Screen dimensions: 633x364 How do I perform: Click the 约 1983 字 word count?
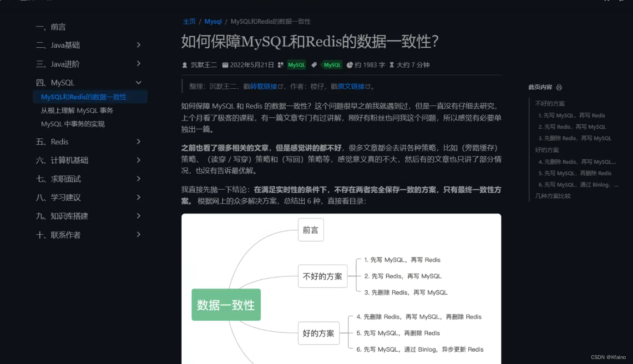click(370, 65)
